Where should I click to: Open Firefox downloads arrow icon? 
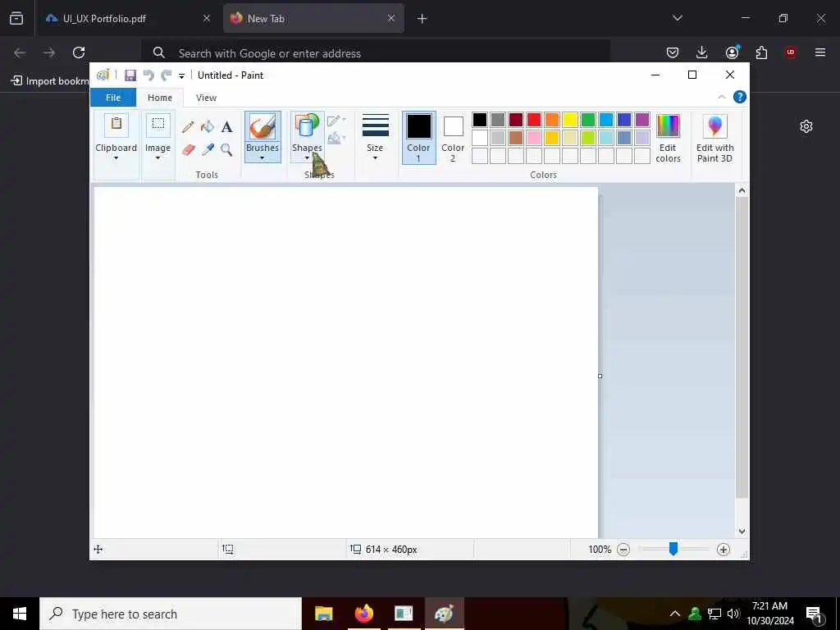coord(701,52)
